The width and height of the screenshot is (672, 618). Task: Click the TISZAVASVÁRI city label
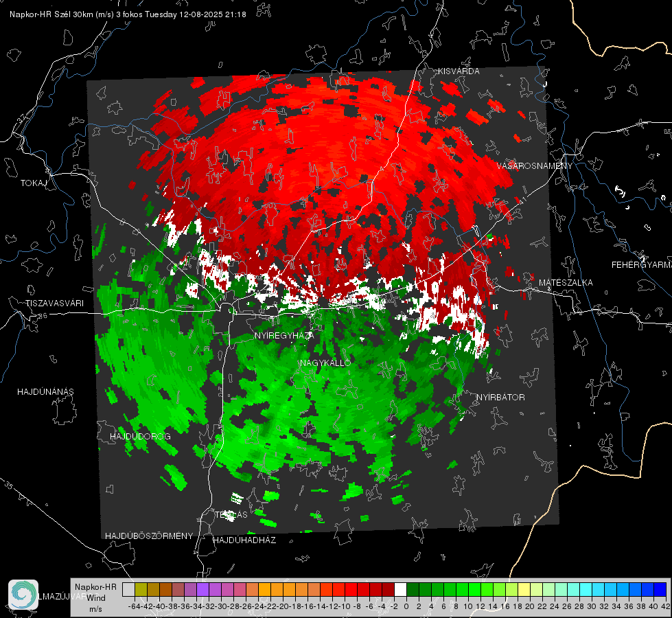[54, 304]
